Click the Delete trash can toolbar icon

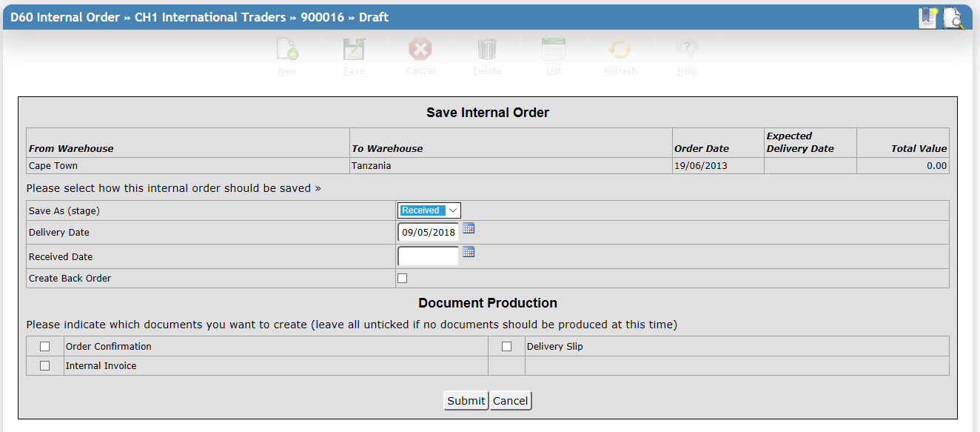(x=487, y=50)
